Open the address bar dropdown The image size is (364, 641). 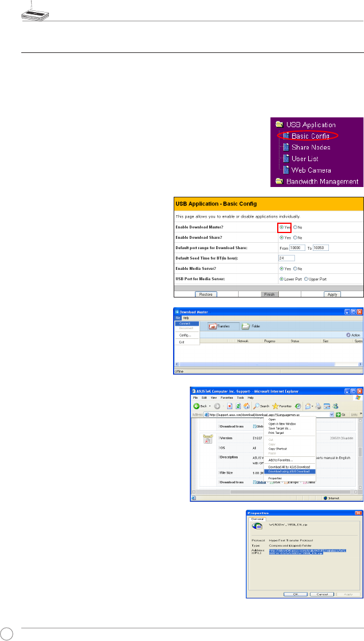331,414
